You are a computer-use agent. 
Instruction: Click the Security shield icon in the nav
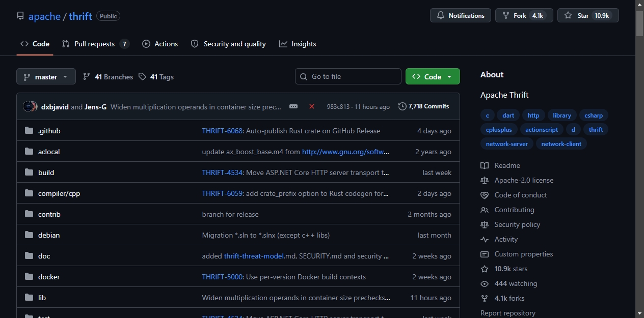(195, 44)
